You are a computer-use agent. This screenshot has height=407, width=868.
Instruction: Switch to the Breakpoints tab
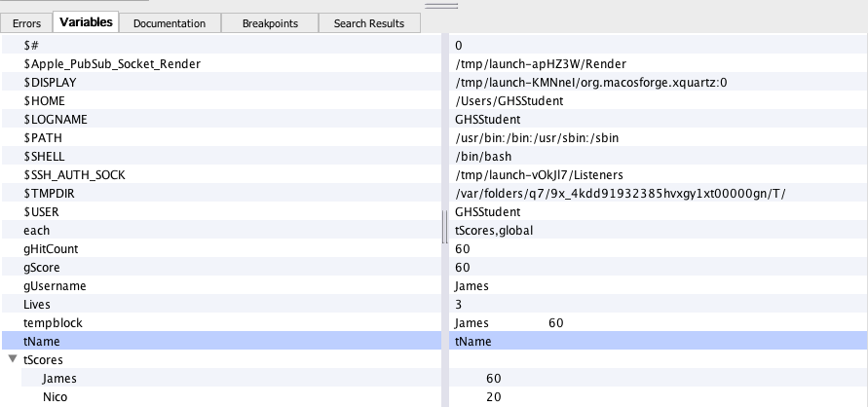pyautogui.click(x=270, y=22)
